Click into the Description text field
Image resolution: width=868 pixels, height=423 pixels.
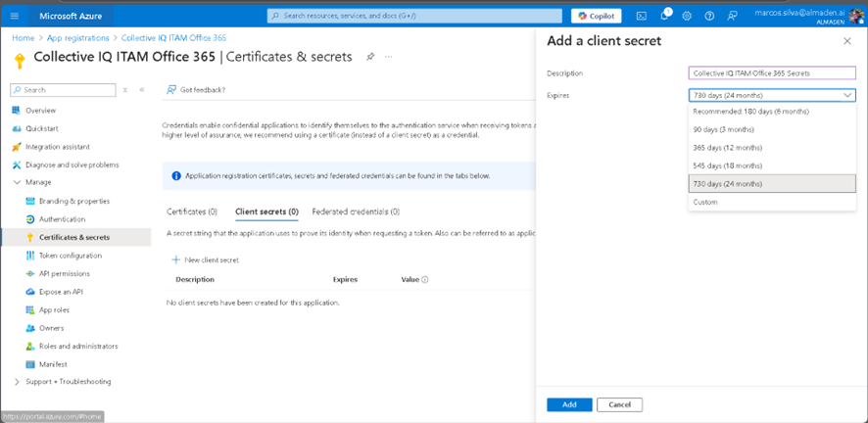(772, 73)
